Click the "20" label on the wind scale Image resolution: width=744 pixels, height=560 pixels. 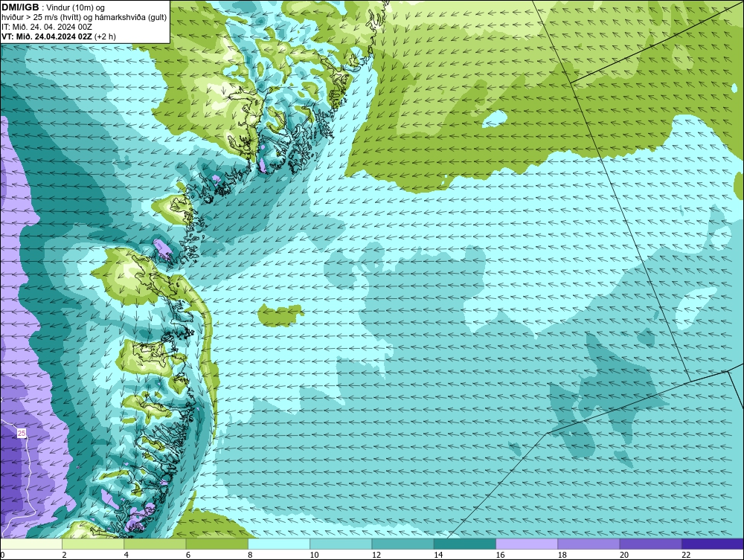(624, 555)
